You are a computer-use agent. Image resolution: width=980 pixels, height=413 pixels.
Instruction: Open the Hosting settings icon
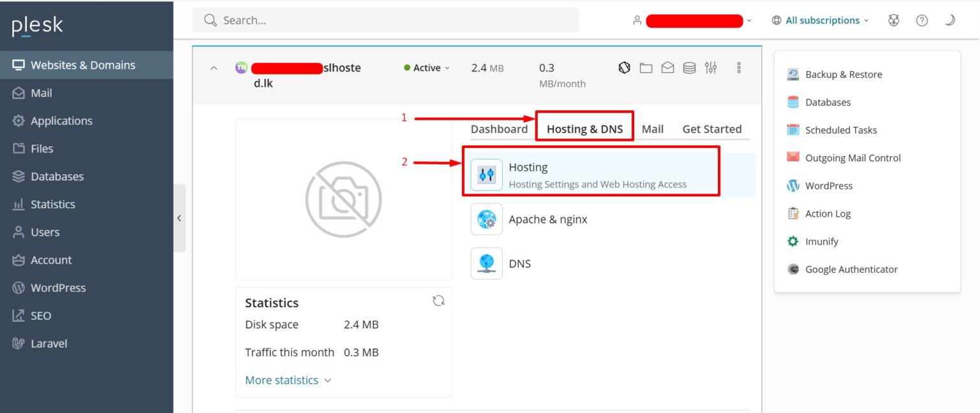click(486, 175)
